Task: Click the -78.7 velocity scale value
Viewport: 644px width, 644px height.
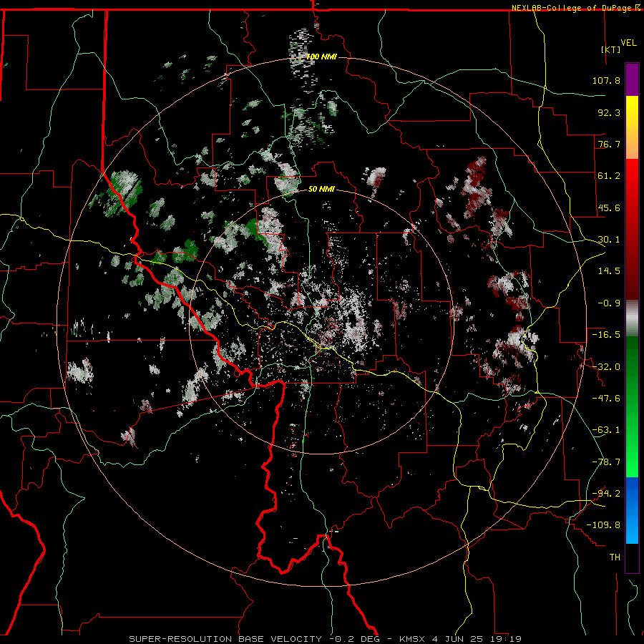Action: (606, 462)
